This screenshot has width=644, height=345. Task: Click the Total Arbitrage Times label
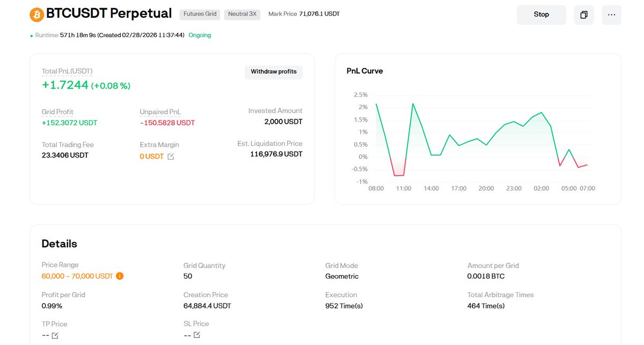click(501, 294)
